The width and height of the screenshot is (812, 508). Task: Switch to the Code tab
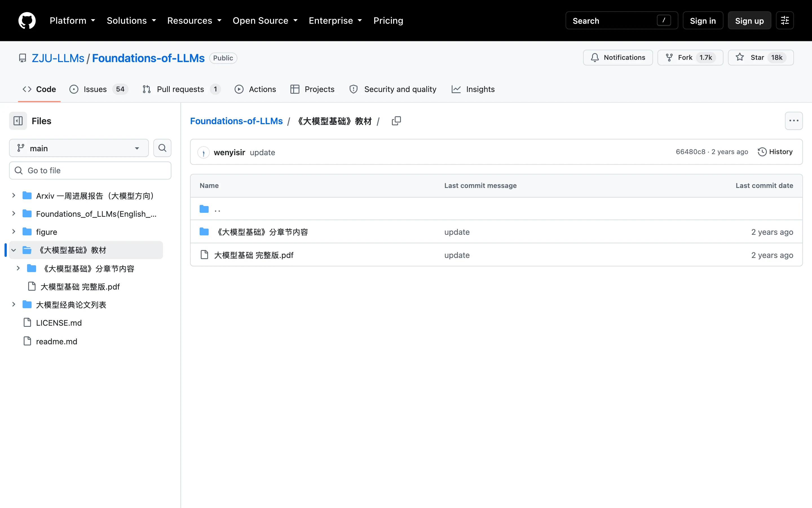pos(39,89)
